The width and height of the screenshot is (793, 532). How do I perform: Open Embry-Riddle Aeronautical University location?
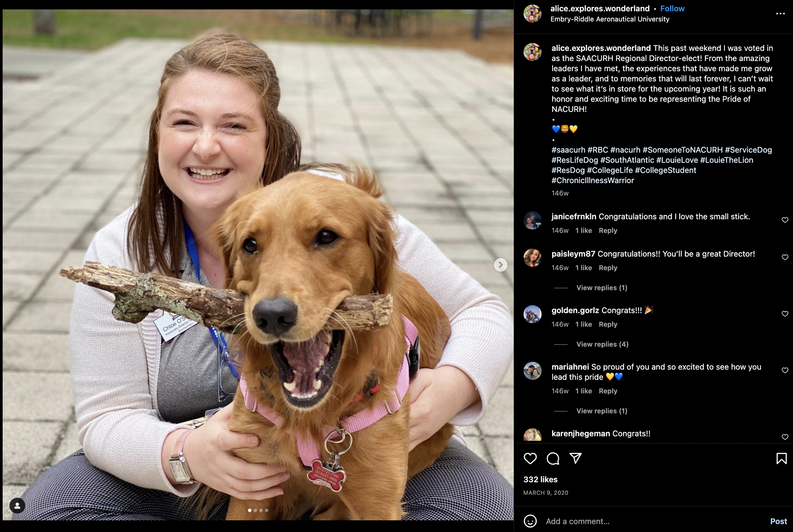[x=610, y=19]
